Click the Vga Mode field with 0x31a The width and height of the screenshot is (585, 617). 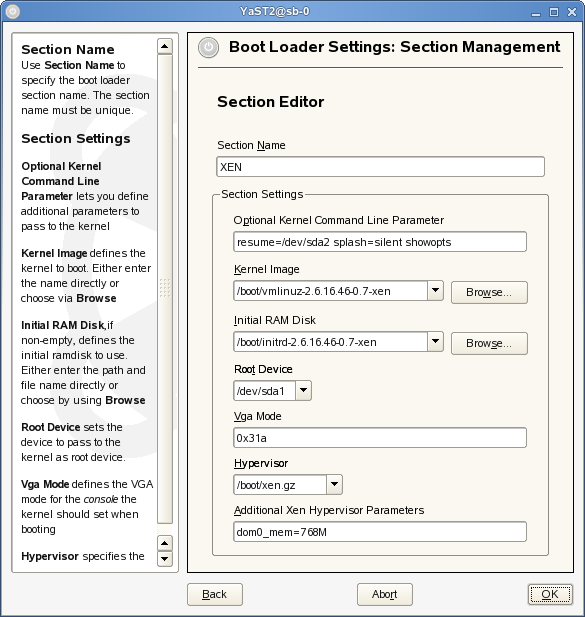(x=380, y=438)
